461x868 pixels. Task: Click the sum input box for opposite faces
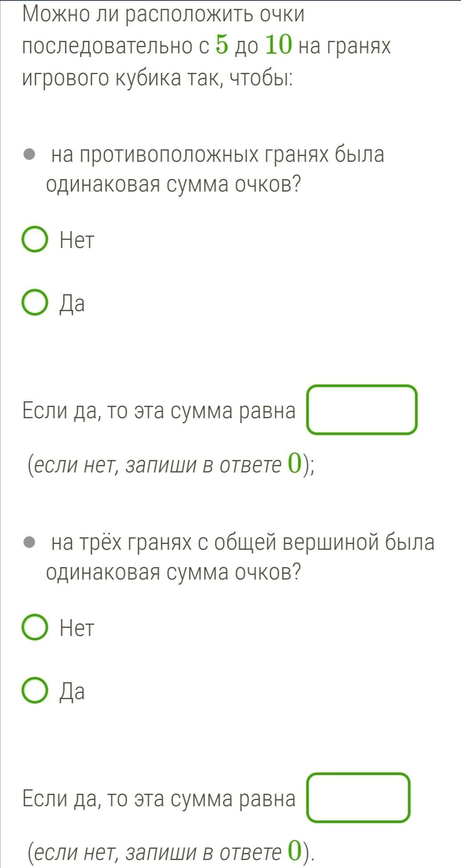362,410
